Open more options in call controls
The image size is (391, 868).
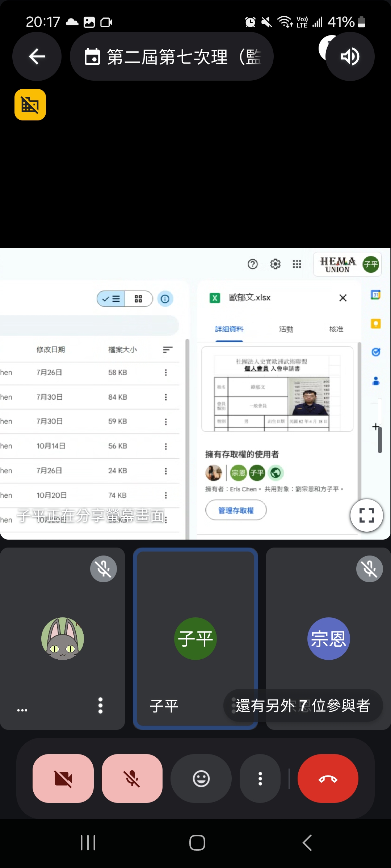pos(260,778)
